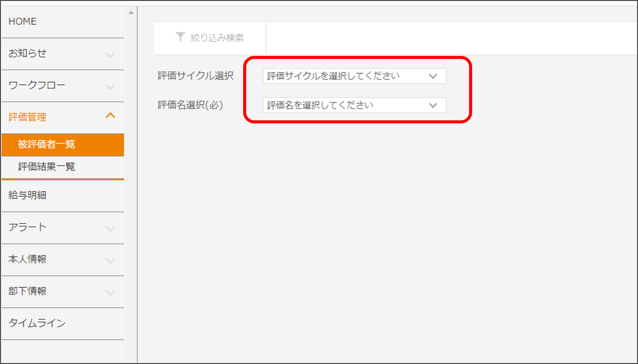Expand お知らせ menu chevron
Screen dimensions: 638x364
coord(110,55)
